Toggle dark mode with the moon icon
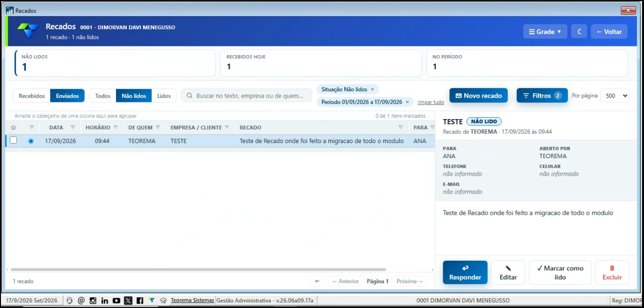Image resolution: width=644 pixels, height=308 pixels. pos(579,32)
